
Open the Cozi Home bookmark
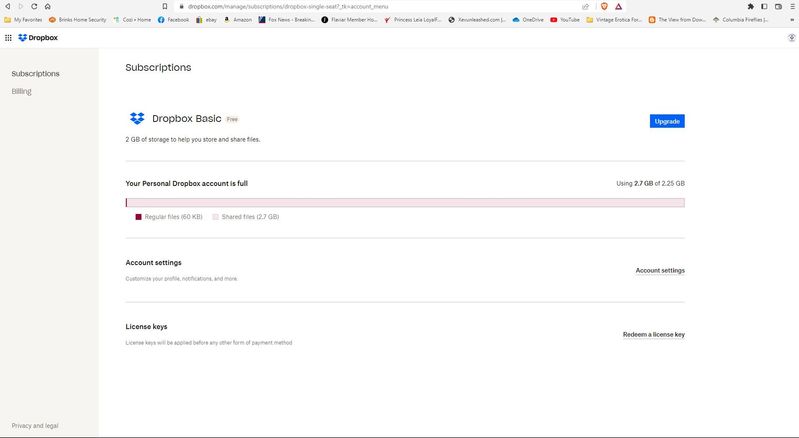click(132, 20)
